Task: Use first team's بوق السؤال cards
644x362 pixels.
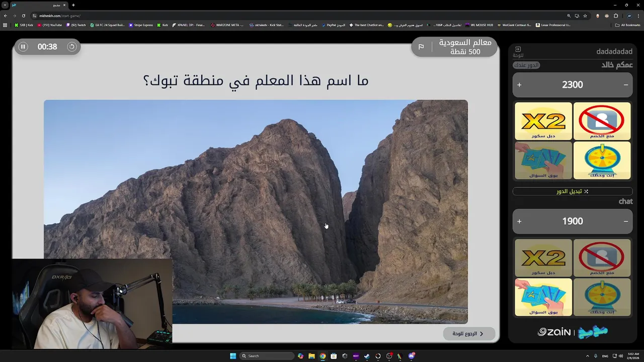Action: coord(543,160)
